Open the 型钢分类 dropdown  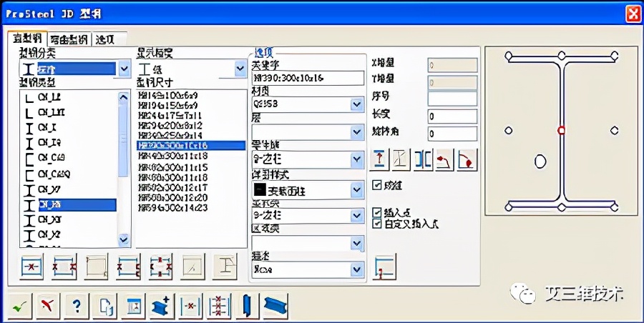[x=124, y=69]
